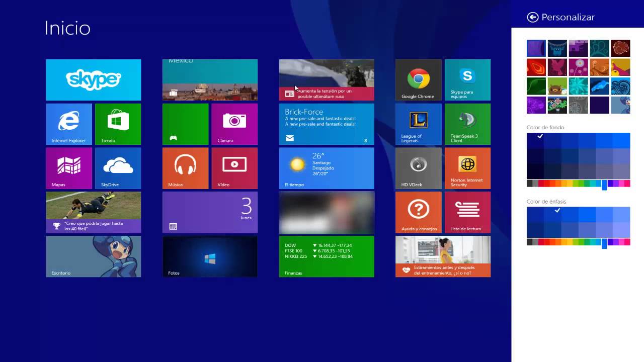This screenshot has height=362, width=644.
Task: Select the Mega Man desktop wallpaper background
Action: click(621, 106)
